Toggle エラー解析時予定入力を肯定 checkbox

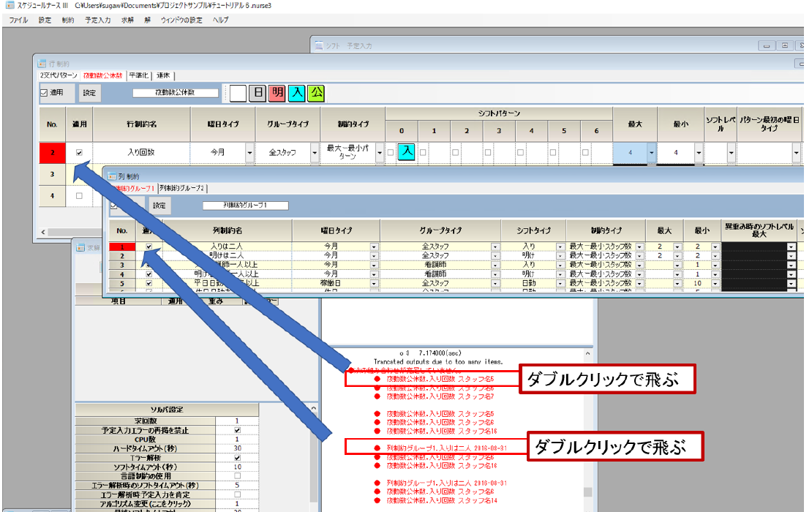click(x=237, y=494)
